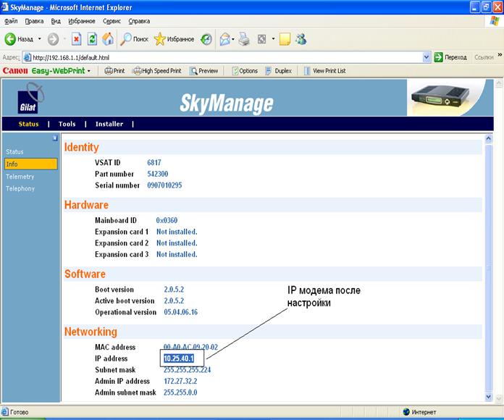Open the Back button history dropdown arrow
The height and width of the screenshot is (420, 504).
pos(40,39)
